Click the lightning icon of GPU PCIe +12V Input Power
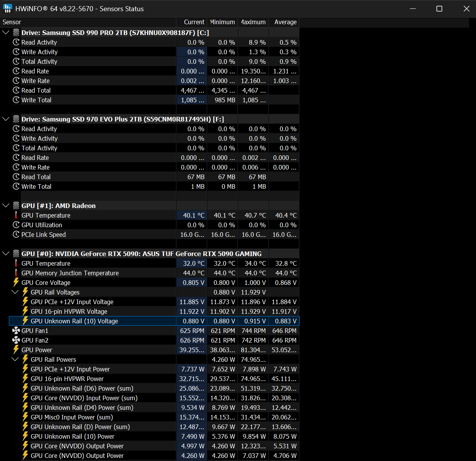Screen dimensions: 476x461 point(25,369)
